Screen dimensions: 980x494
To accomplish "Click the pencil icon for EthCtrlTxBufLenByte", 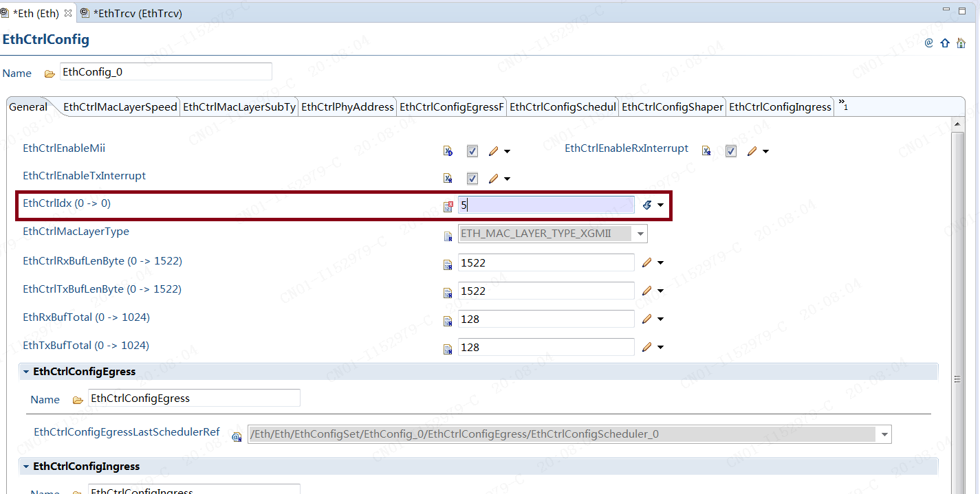I will coord(646,291).
